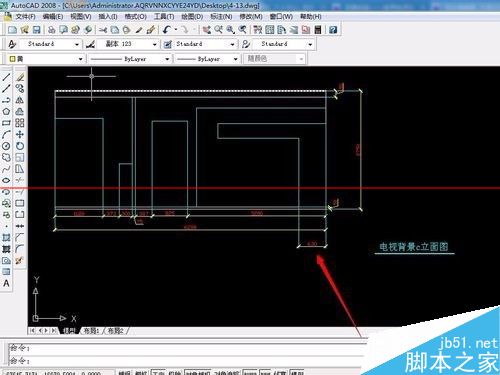Click the 电视背景c立面图 title text
The width and height of the screenshot is (500, 375).
[413, 247]
